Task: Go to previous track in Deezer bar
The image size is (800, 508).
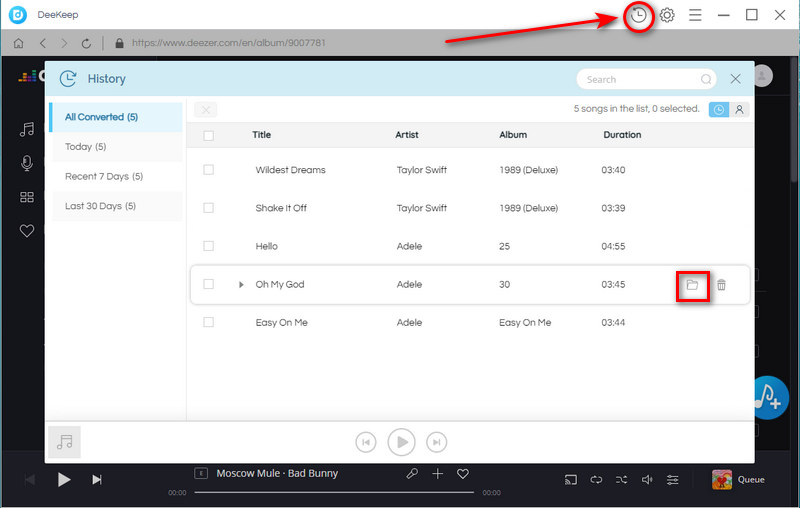Action: click(x=30, y=479)
